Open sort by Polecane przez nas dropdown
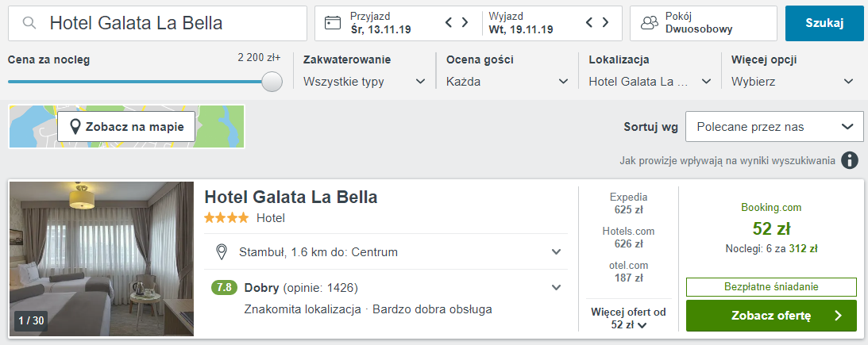This screenshot has height=345, width=868. click(773, 127)
